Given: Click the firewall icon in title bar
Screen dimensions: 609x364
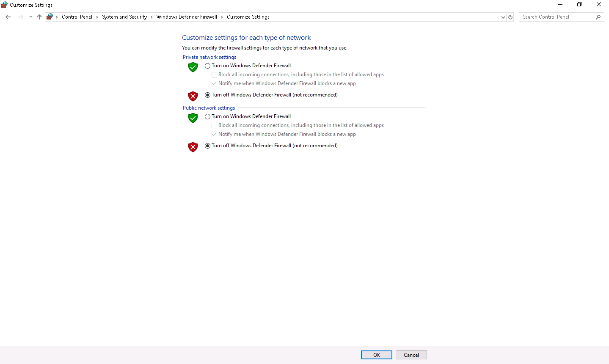Looking at the screenshot, I should coord(4,5).
